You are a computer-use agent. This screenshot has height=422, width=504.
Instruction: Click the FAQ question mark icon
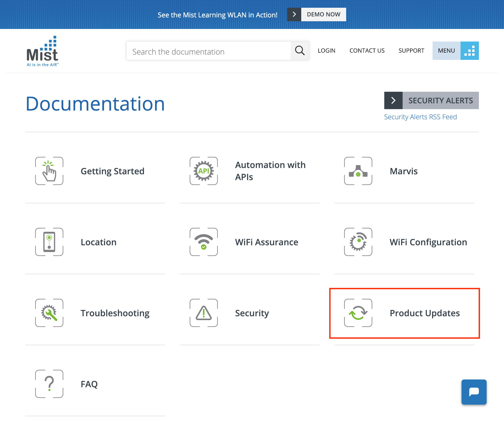click(49, 384)
